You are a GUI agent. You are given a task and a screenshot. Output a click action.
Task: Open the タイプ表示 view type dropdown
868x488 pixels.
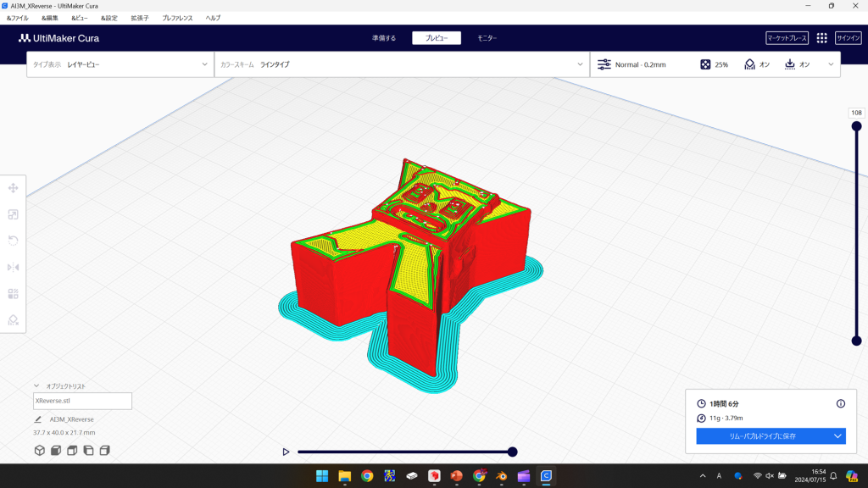120,64
